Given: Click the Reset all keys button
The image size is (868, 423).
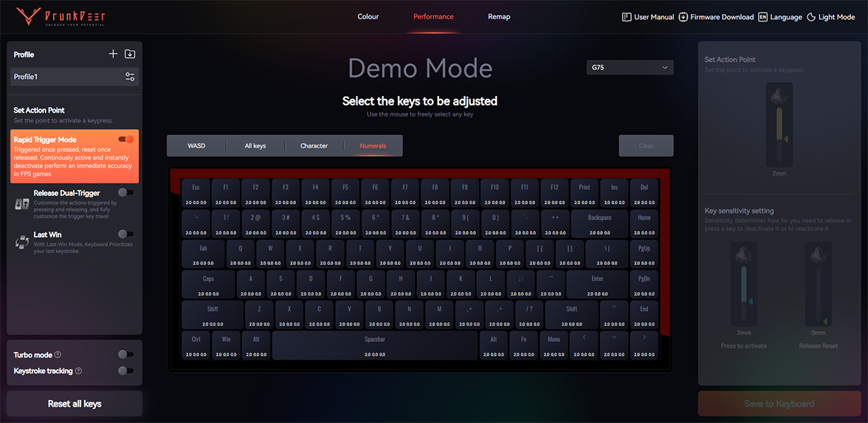Looking at the screenshot, I should point(75,404).
